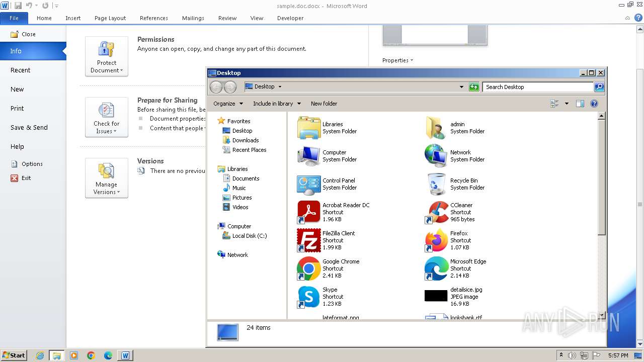
Task: Click the Windows Media Player taskbar icon
Action: [x=74, y=355]
